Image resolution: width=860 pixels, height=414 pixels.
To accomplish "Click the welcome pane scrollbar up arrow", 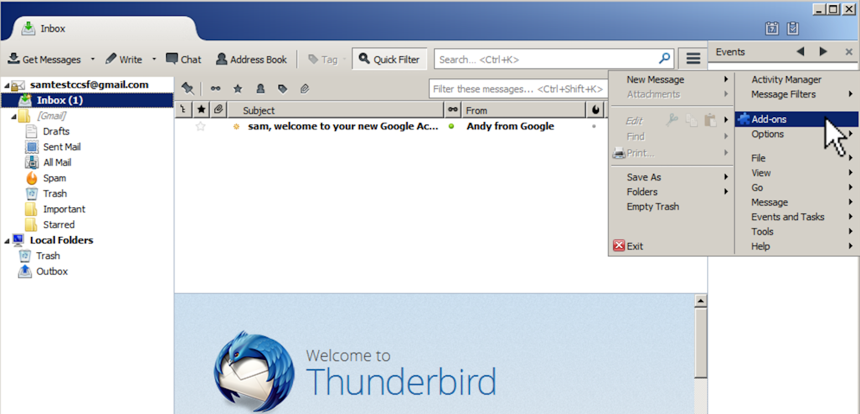I will [700, 300].
